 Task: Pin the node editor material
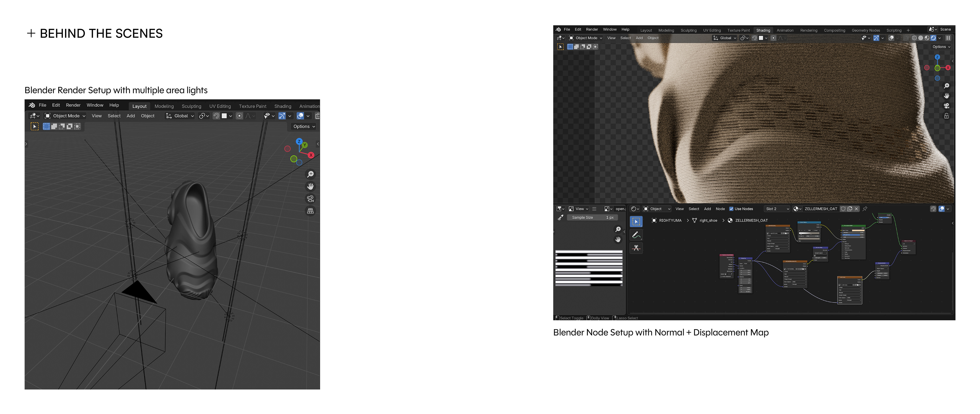[x=865, y=209]
